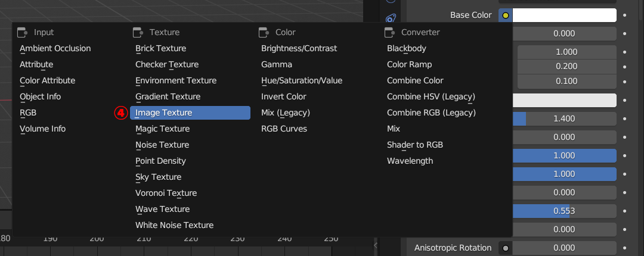
Task: Select RGB Curves in the Color column
Action: (284, 129)
